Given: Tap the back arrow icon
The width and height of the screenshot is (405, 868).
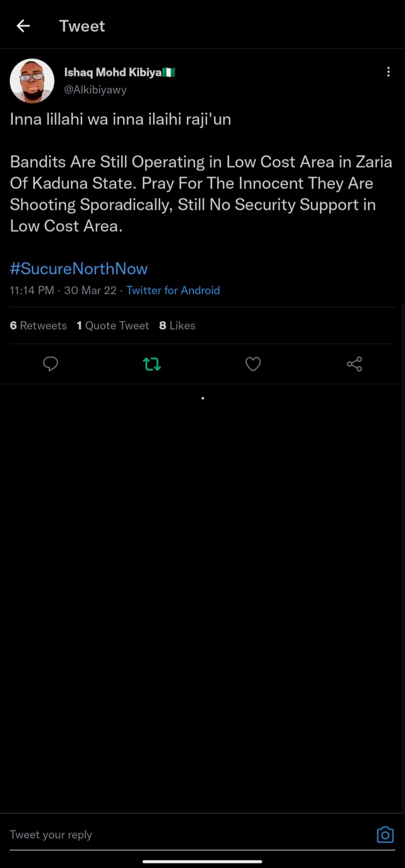Looking at the screenshot, I should (23, 26).
